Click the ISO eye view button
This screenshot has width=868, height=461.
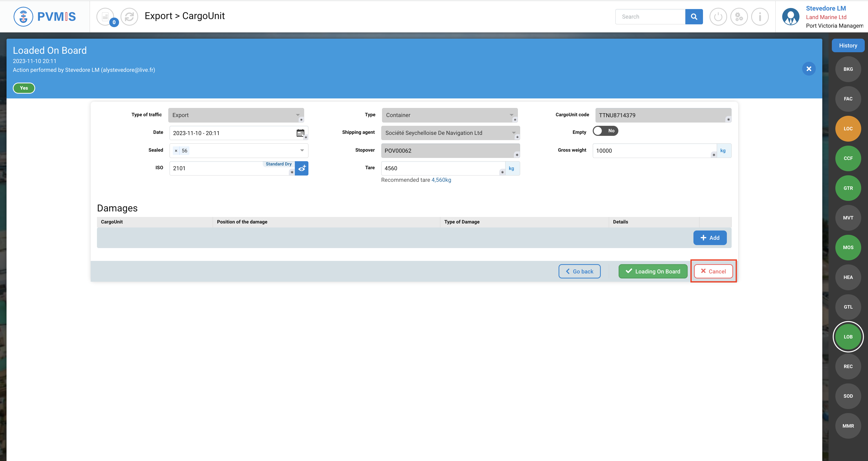click(302, 168)
